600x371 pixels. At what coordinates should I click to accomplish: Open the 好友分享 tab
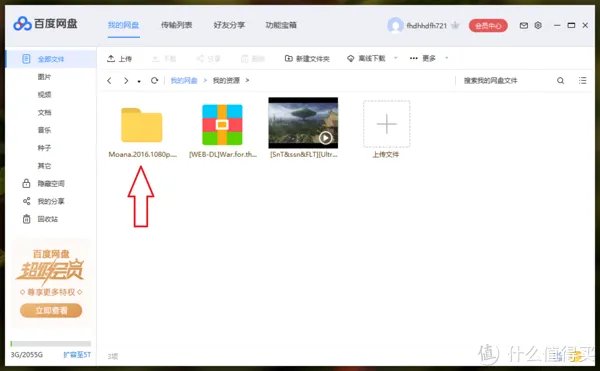229,25
